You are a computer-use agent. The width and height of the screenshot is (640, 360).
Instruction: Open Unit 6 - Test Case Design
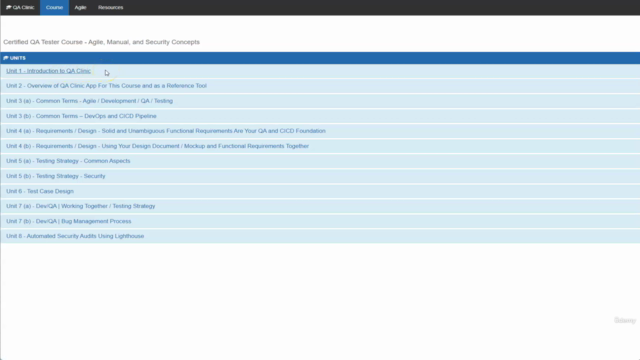(40, 191)
